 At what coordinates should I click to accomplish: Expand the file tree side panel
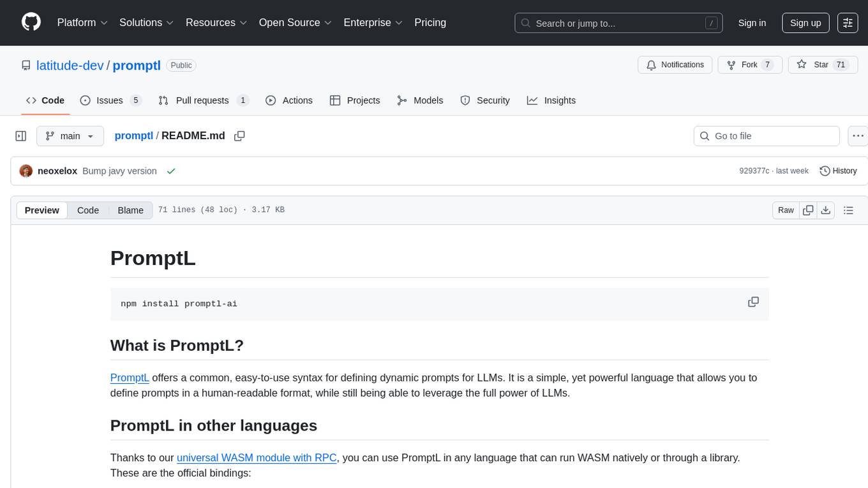[x=21, y=136]
